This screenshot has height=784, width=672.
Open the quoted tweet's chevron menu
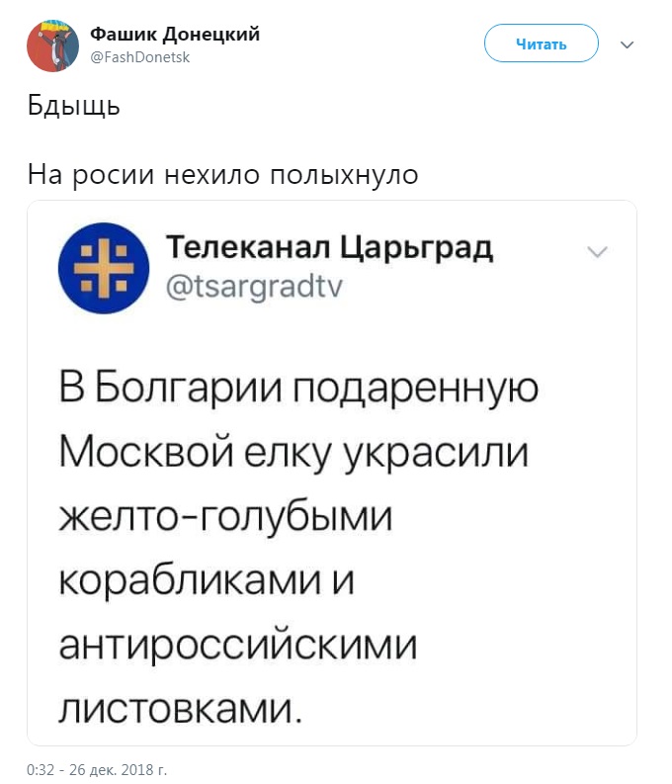click(x=597, y=252)
